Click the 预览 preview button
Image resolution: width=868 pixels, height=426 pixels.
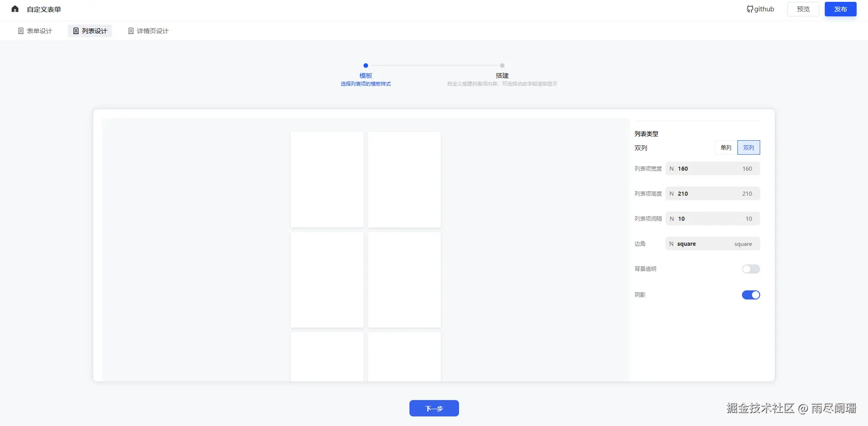pos(802,9)
